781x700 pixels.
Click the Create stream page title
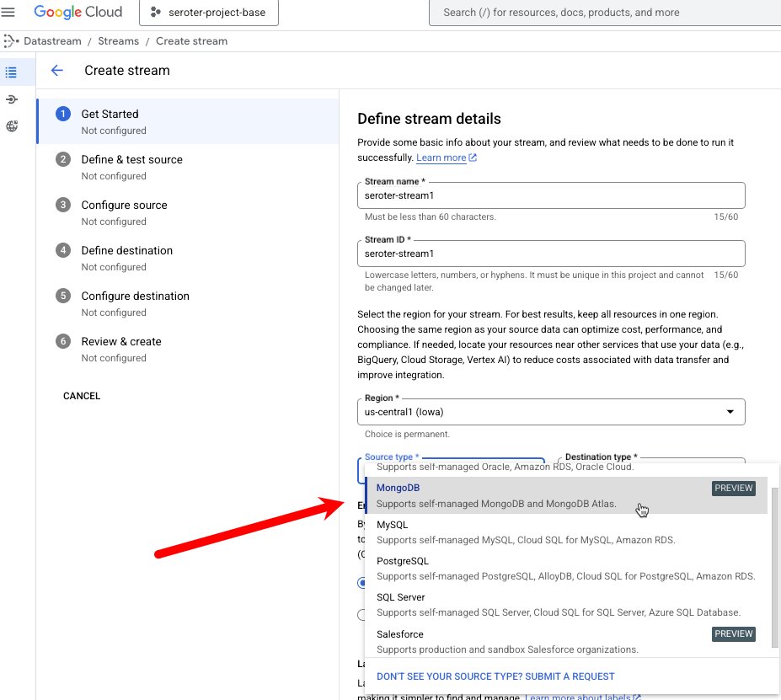pos(127,70)
